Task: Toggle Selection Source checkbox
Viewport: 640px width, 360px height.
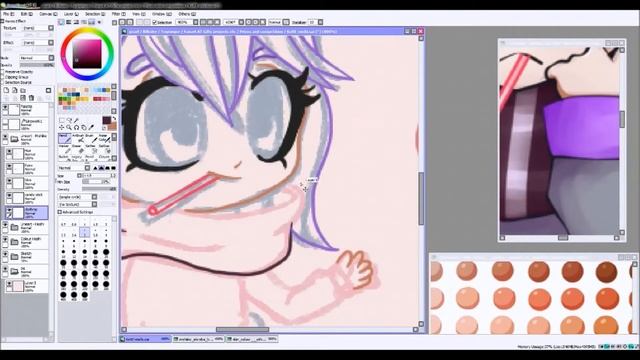Action: [3, 82]
